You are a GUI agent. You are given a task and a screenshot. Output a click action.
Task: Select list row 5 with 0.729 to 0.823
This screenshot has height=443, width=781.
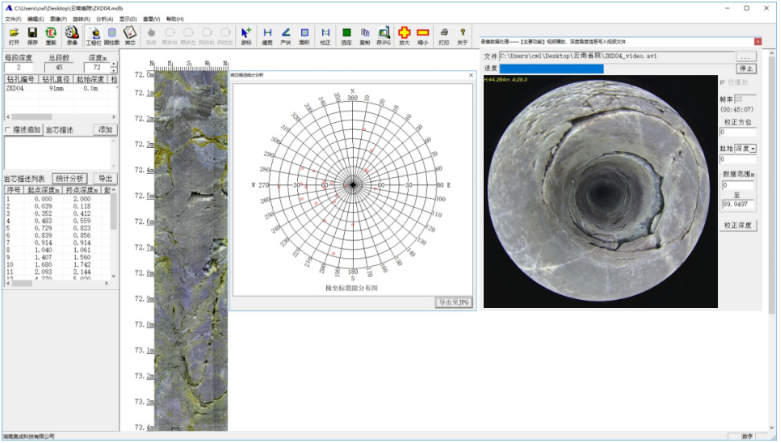click(x=57, y=228)
